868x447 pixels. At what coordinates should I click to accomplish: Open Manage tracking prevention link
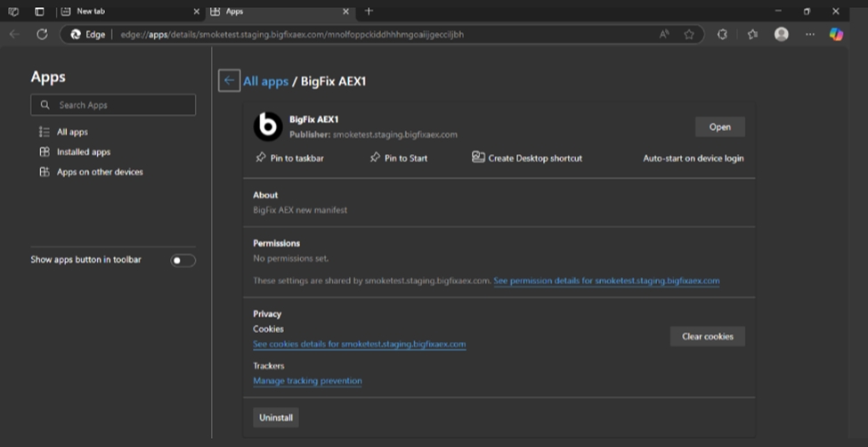(x=307, y=381)
